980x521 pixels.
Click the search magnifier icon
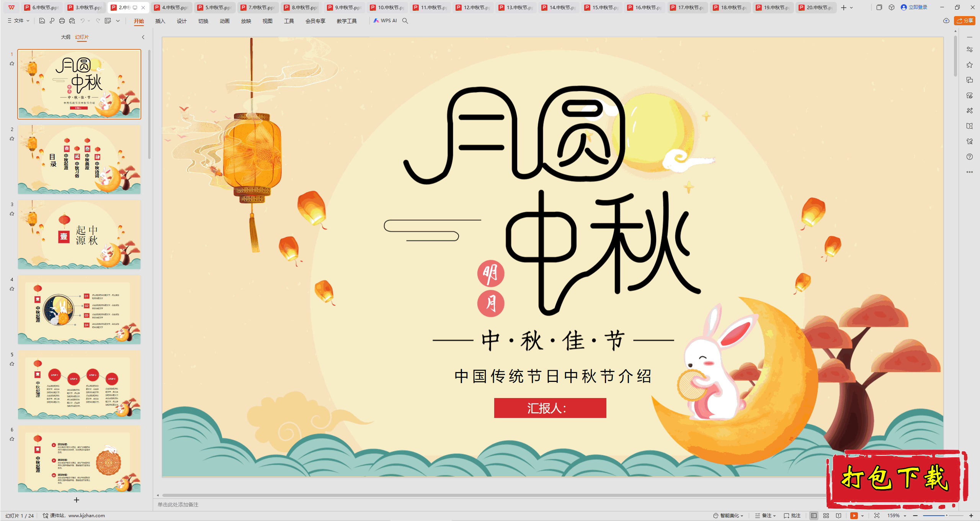(405, 21)
